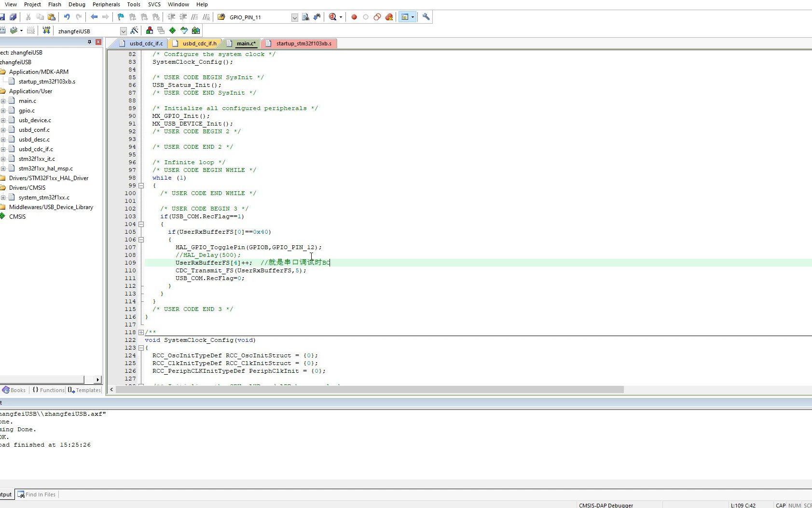The image size is (812, 508).
Task: Click Manage Project Items blocks icon
Action: [x=150, y=30]
